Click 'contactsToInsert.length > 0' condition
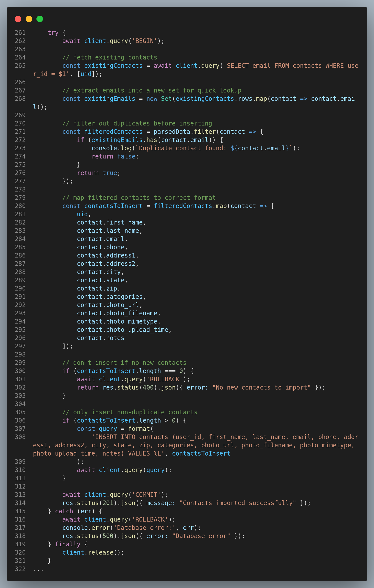The height and width of the screenshot is (588, 374). pos(126,421)
